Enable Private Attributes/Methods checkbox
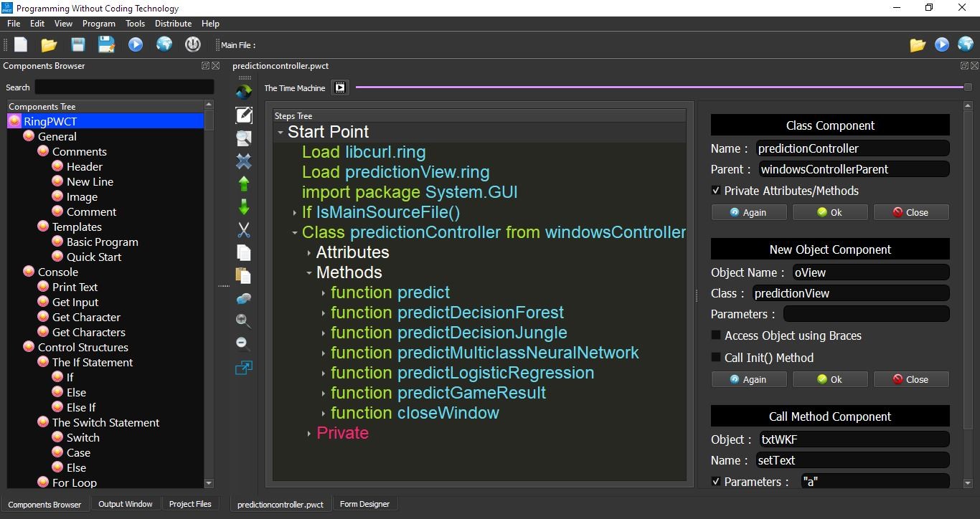This screenshot has height=519, width=980. (x=715, y=191)
